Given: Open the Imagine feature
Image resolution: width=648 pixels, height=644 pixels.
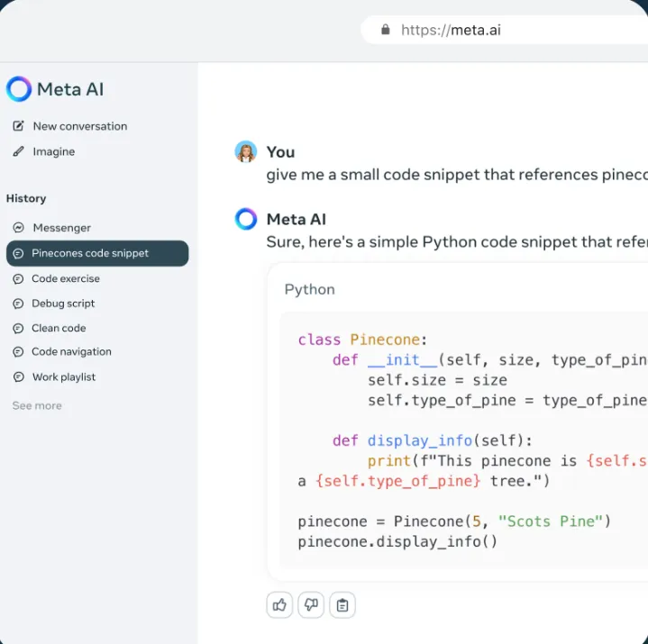Looking at the screenshot, I should tap(54, 151).
